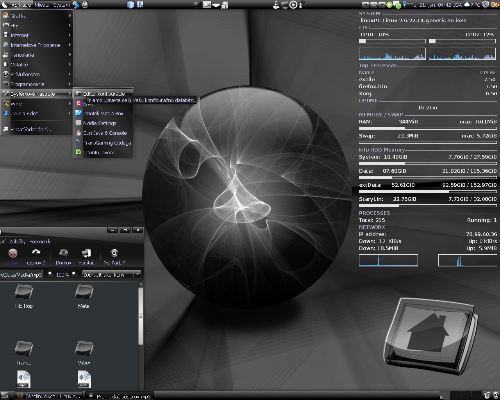Click the file manager vertical scrollbar

(141, 316)
